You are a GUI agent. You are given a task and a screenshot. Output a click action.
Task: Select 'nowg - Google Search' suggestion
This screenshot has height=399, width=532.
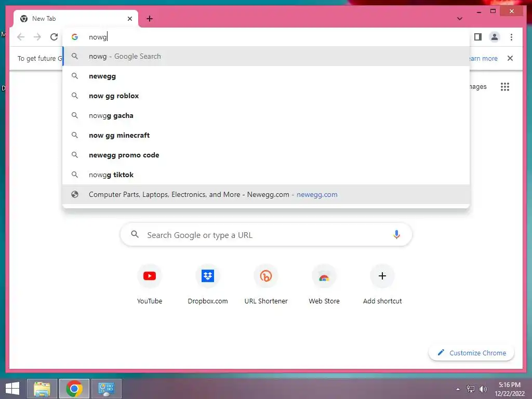pos(267,56)
